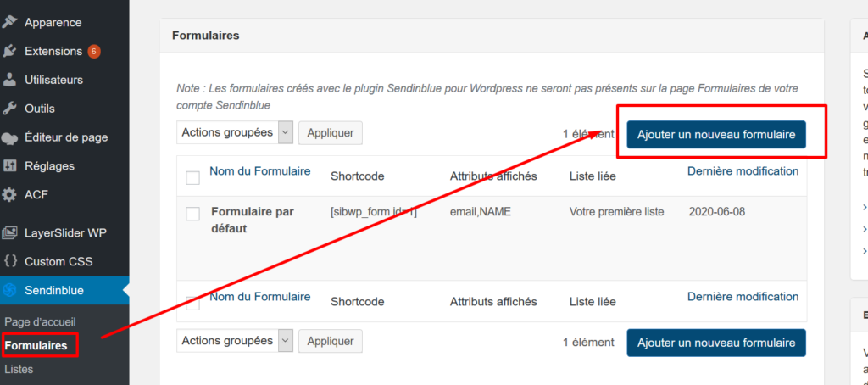868x385 pixels.
Task: Click the ACF gear icon
Action: click(x=9, y=195)
